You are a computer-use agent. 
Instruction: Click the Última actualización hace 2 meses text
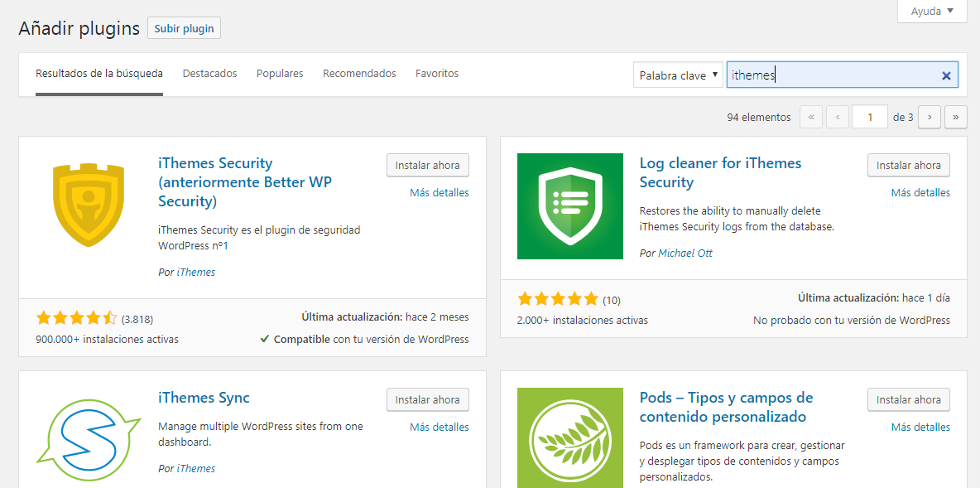click(385, 317)
